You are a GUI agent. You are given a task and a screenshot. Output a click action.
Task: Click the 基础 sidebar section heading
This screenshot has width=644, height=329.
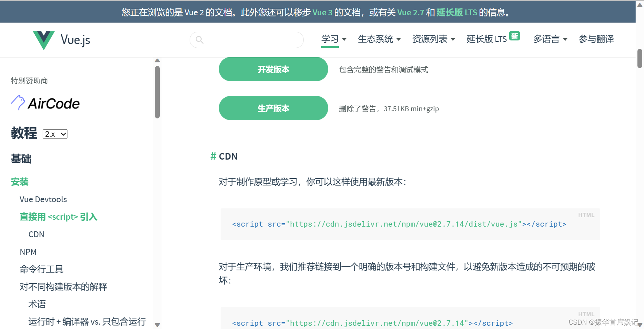coord(21,159)
